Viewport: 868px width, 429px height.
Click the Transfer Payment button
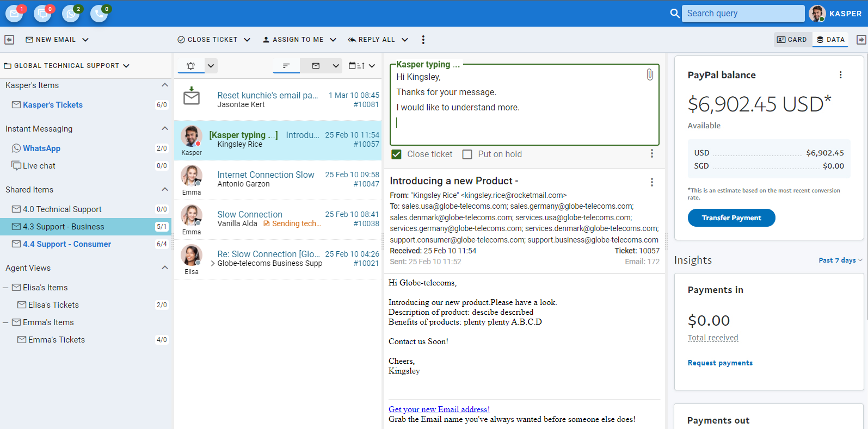point(731,218)
